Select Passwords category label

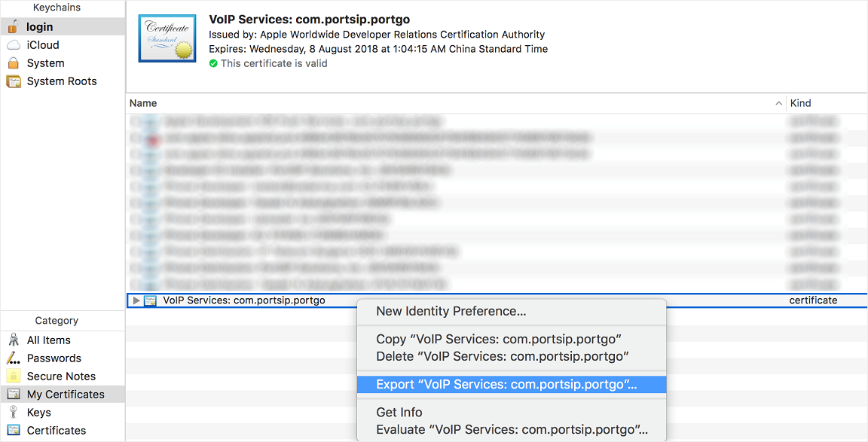[x=54, y=358]
